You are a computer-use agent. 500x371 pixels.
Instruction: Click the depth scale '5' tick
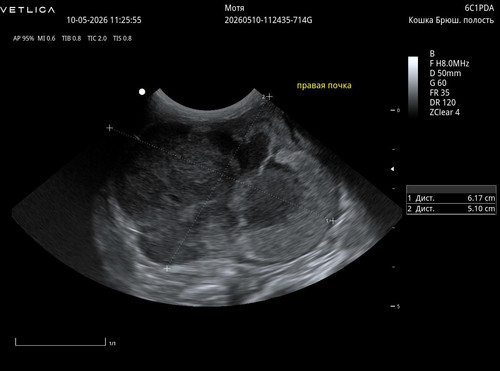395,306
